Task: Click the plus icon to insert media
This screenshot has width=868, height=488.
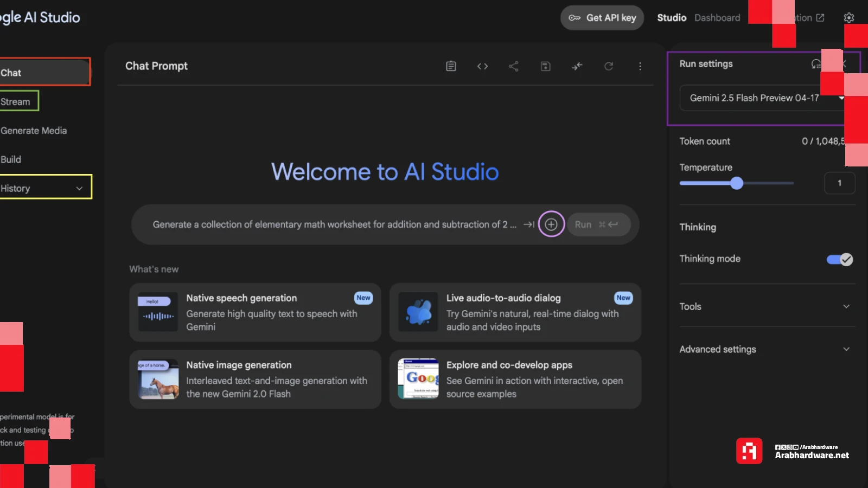Action: (551, 224)
